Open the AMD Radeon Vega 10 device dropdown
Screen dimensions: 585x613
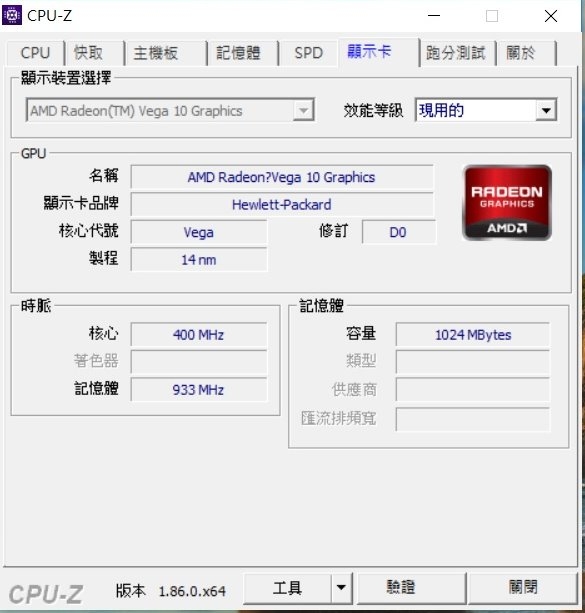170,110
